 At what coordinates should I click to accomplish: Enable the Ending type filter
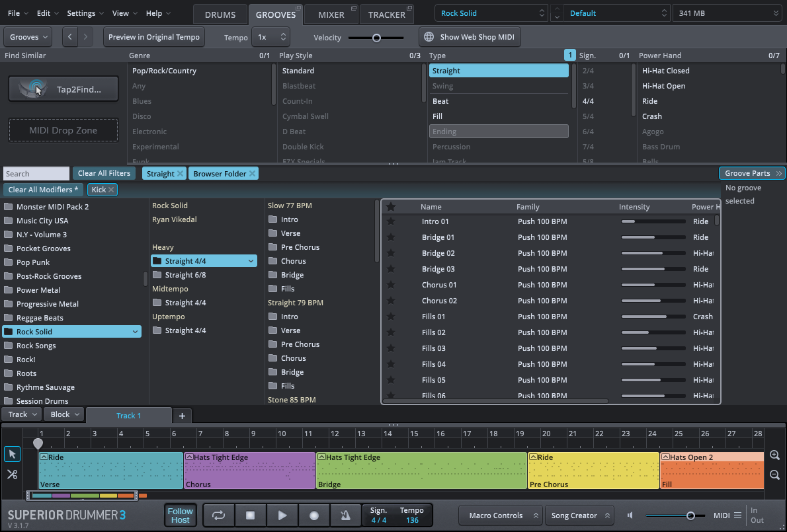click(499, 132)
